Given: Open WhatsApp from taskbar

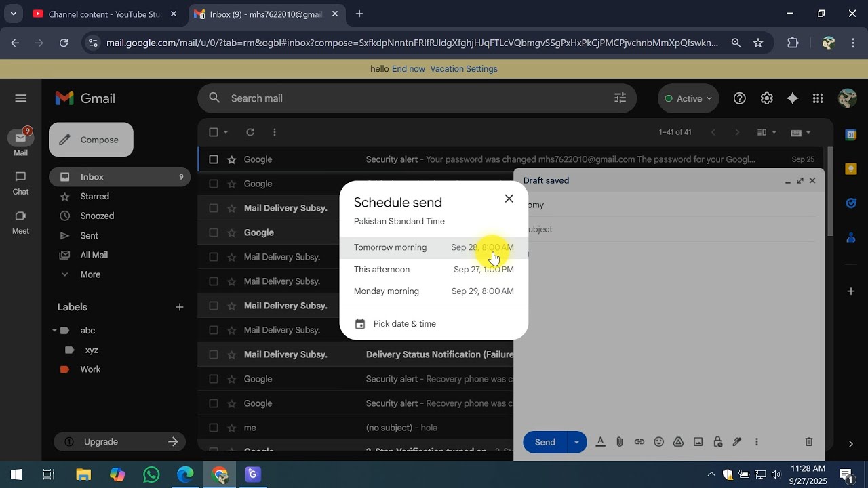Looking at the screenshot, I should pyautogui.click(x=151, y=474).
